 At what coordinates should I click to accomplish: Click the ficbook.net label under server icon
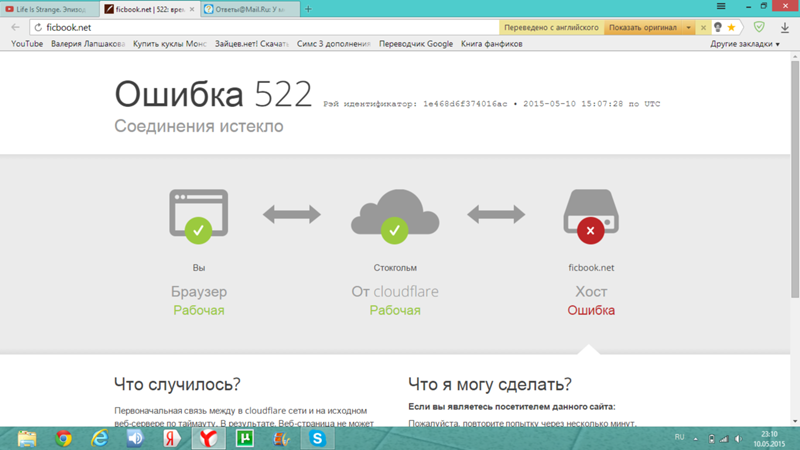pos(591,267)
